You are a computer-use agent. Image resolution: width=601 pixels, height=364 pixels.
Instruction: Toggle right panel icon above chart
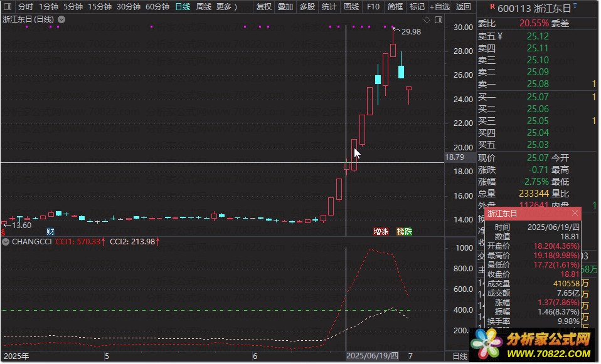pos(439,19)
